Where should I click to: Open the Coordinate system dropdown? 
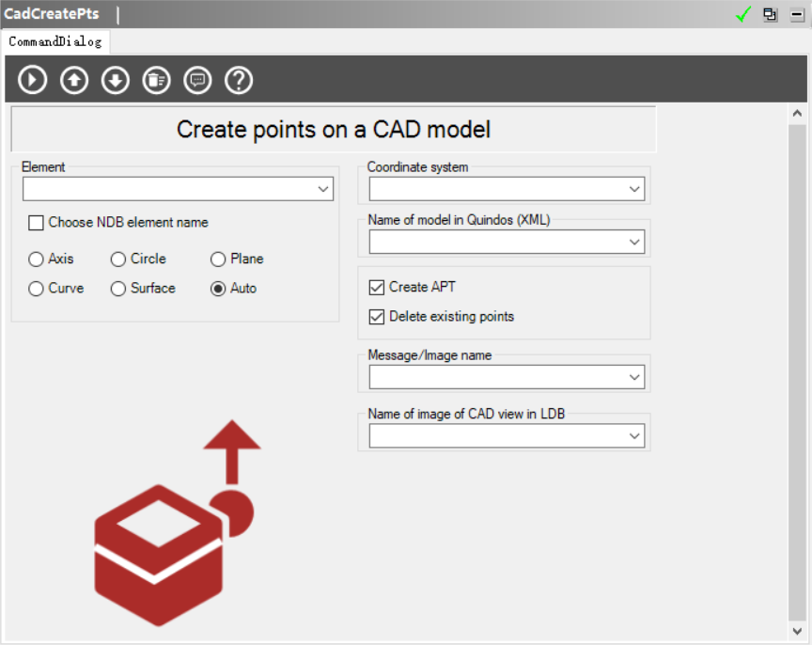point(635,189)
